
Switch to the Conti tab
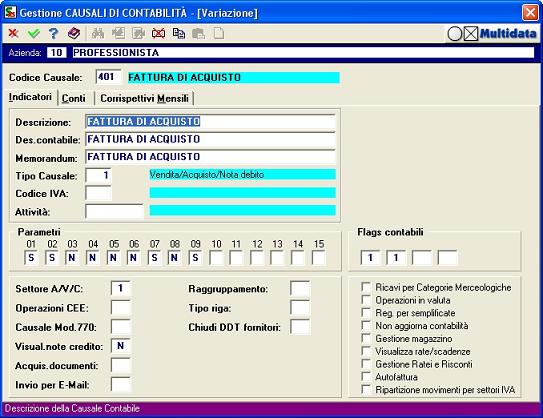(73, 98)
